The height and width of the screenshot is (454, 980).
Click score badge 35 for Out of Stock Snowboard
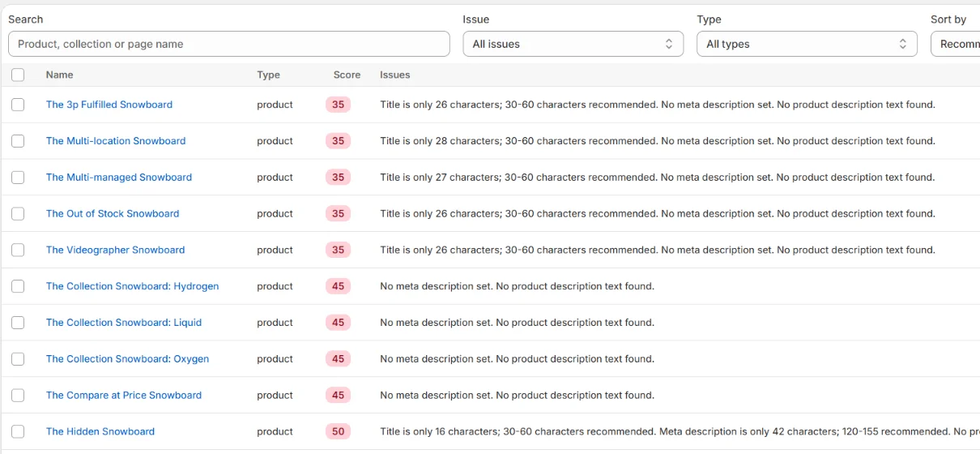338,214
